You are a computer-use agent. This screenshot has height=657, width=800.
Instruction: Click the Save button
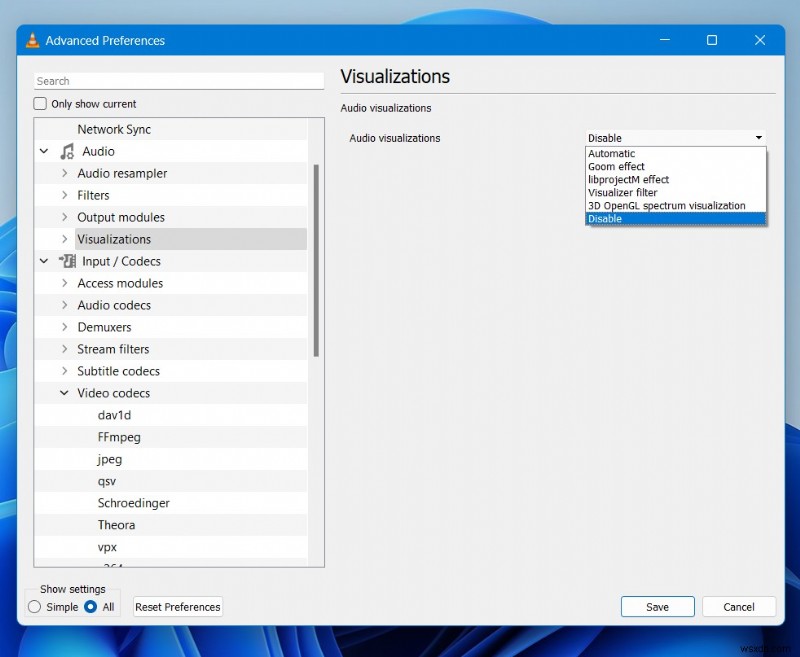[x=657, y=607]
